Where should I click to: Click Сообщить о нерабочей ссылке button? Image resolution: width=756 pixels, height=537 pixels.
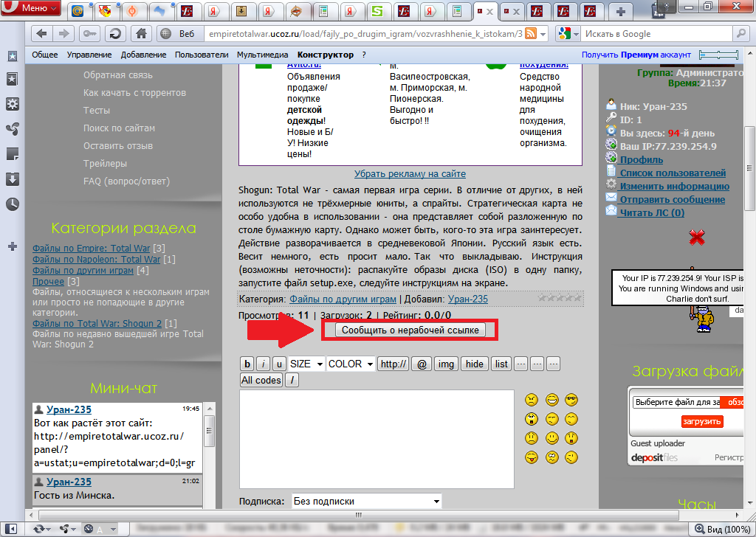tap(410, 330)
